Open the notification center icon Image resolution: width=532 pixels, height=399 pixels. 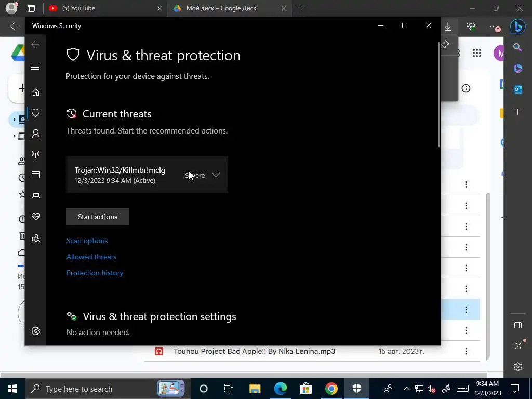pyautogui.click(x=515, y=389)
